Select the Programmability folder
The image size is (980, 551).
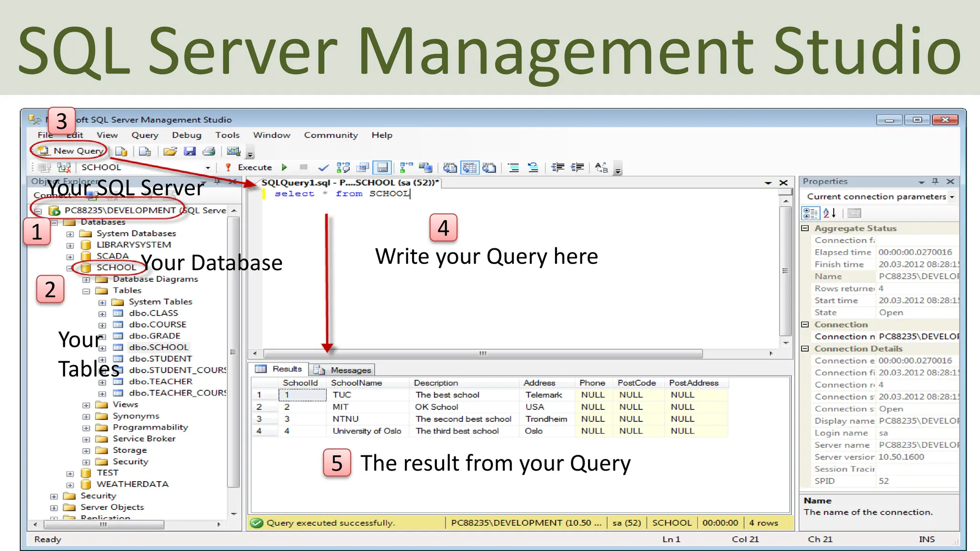click(150, 427)
